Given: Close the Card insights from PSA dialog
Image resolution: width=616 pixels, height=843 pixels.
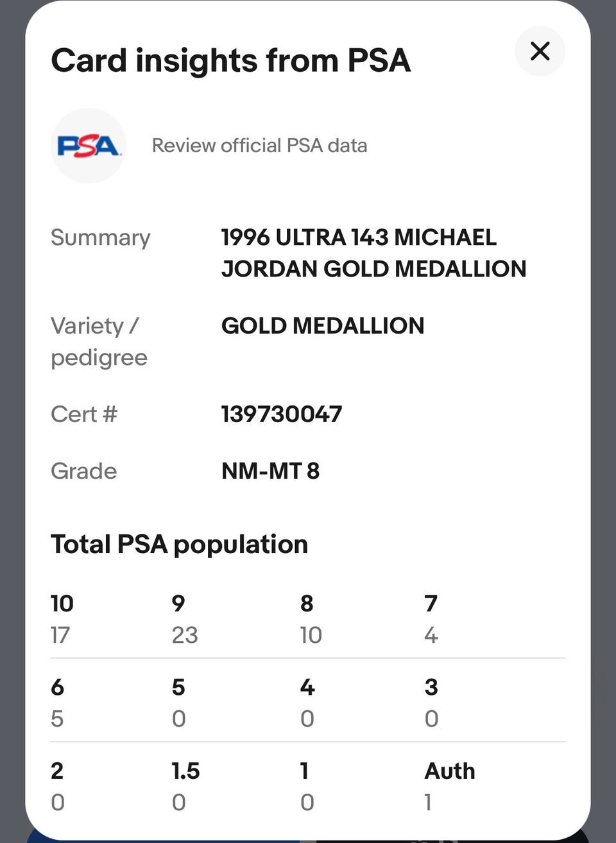Looking at the screenshot, I should coord(540,51).
